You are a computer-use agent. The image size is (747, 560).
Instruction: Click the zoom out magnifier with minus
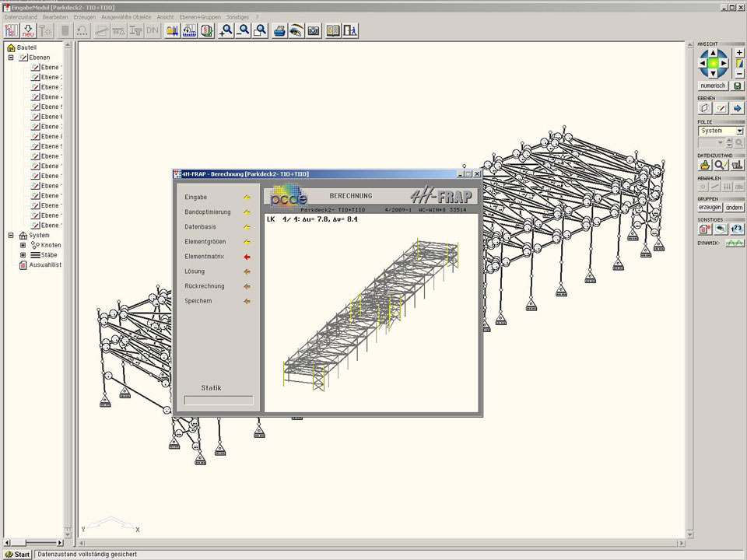244,30
